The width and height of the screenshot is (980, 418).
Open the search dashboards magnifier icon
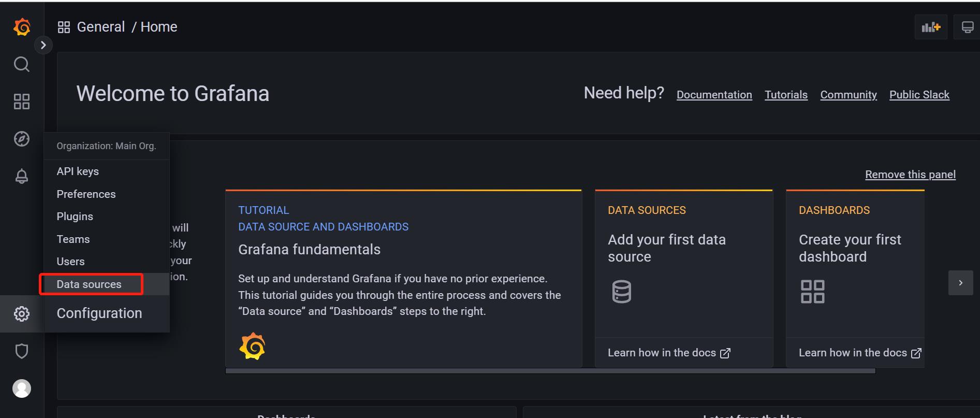tap(21, 64)
